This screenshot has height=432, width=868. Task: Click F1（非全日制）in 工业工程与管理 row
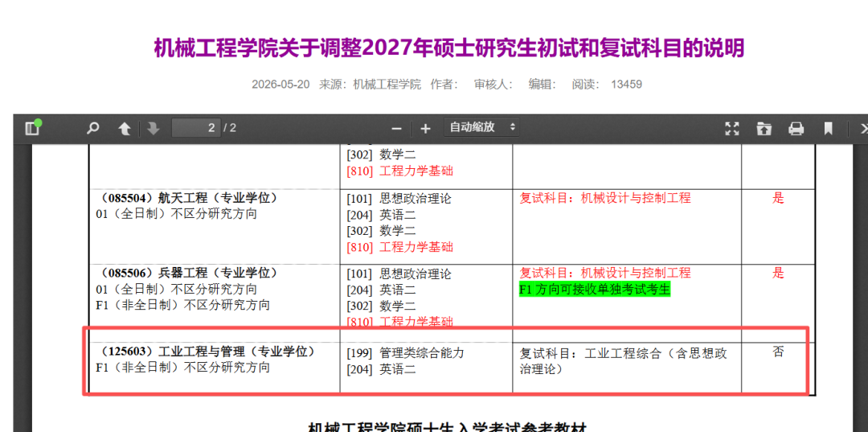point(182,367)
